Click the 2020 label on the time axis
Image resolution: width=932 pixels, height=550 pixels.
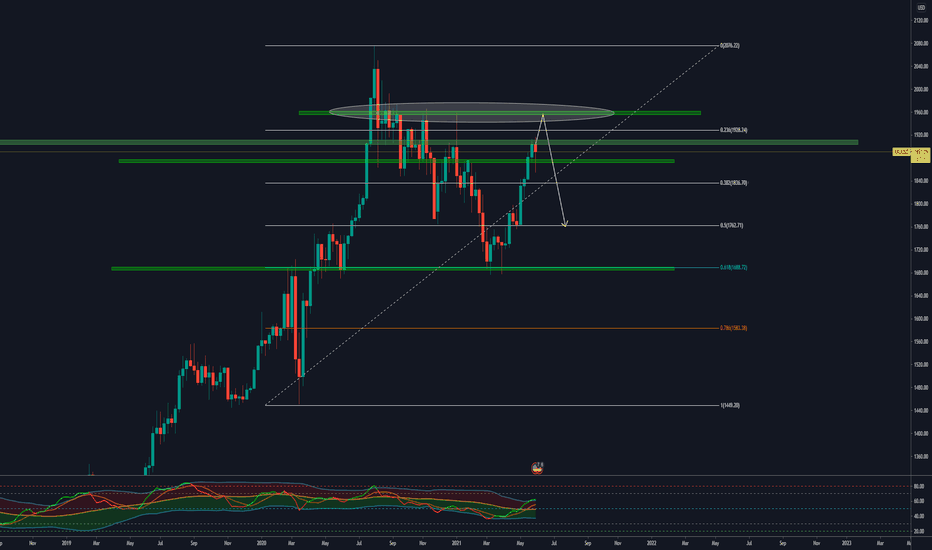pyautogui.click(x=261, y=543)
